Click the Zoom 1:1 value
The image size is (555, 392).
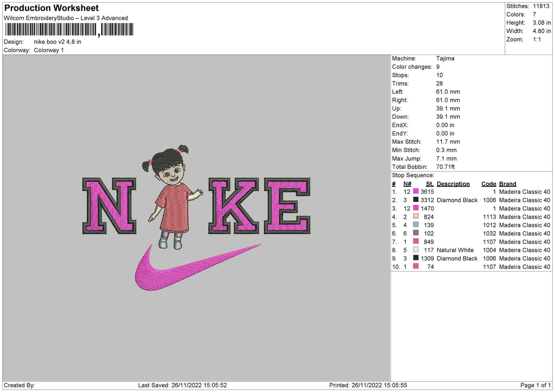[x=536, y=39]
